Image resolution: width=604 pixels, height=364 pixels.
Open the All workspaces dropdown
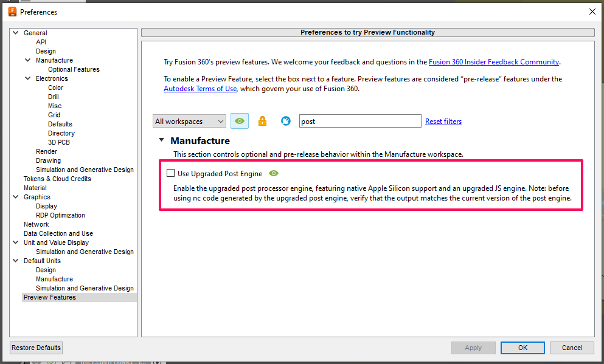click(189, 121)
